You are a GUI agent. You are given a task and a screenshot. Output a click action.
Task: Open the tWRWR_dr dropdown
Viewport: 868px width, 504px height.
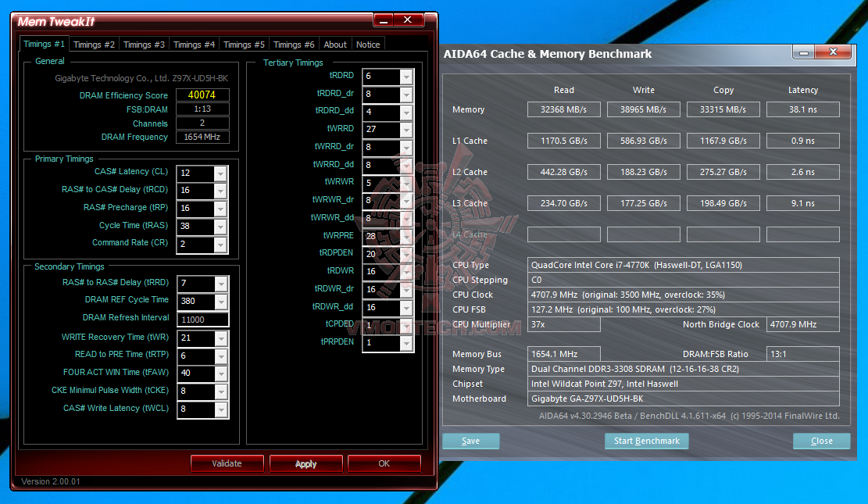click(406, 201)
